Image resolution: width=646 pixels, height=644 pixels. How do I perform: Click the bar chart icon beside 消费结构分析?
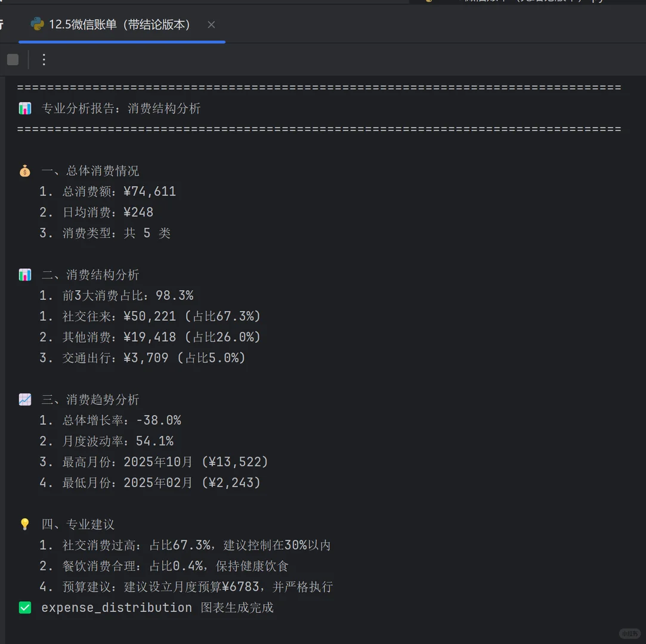24,274
